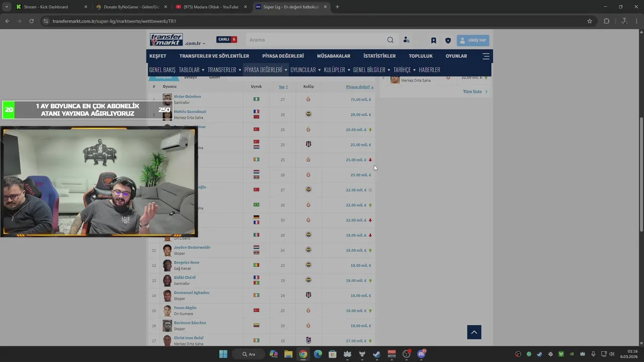Sort the table by the Yaş column
Viewport: 644px width, 362px height.
pyautogui.click(x=283, y=86)
